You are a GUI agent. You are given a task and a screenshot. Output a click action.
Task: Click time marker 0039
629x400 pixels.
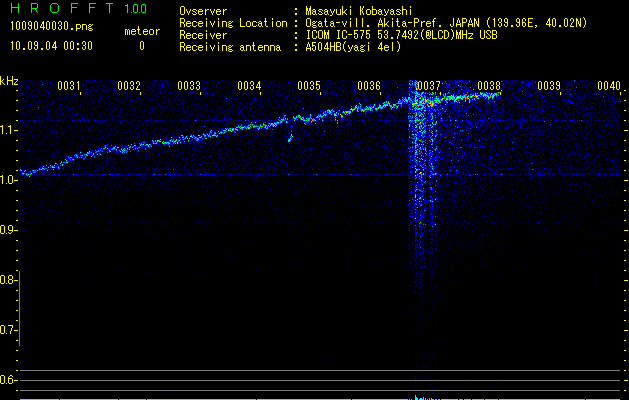(x=549, y=85)
